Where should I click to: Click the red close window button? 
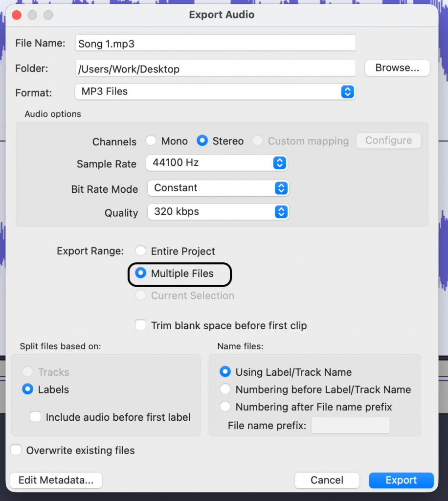pyautogui.click(x=17, y=15)
